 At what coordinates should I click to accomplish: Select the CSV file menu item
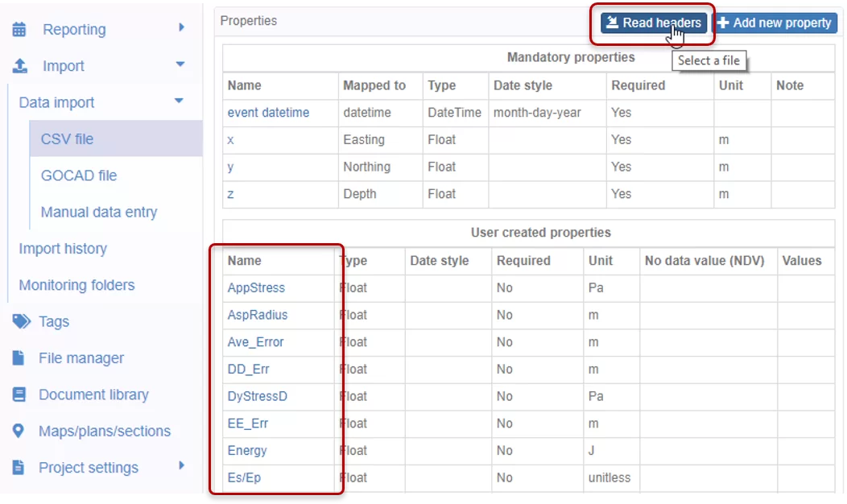[x=67, y=139]
